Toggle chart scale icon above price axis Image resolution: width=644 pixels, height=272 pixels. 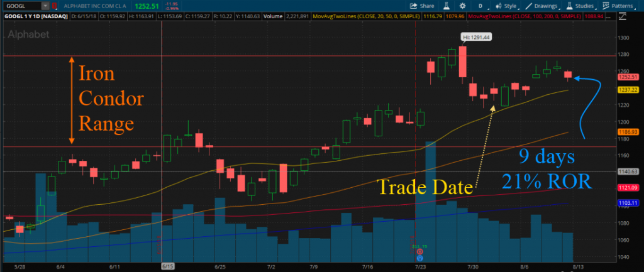(x=622, y=17)
